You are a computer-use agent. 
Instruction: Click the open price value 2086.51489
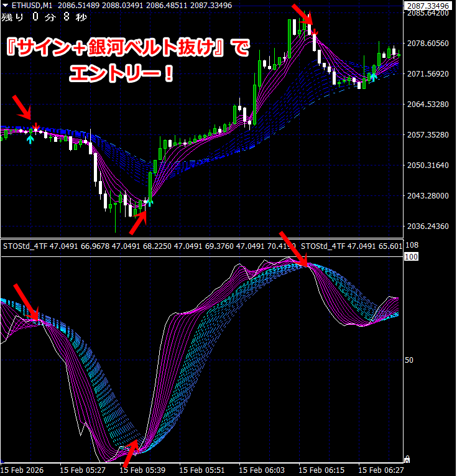(x=78, y=6)
